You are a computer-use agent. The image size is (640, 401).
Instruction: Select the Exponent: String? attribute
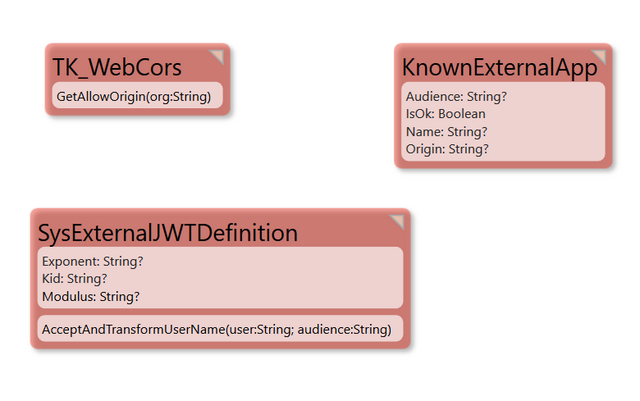[92, 261]
